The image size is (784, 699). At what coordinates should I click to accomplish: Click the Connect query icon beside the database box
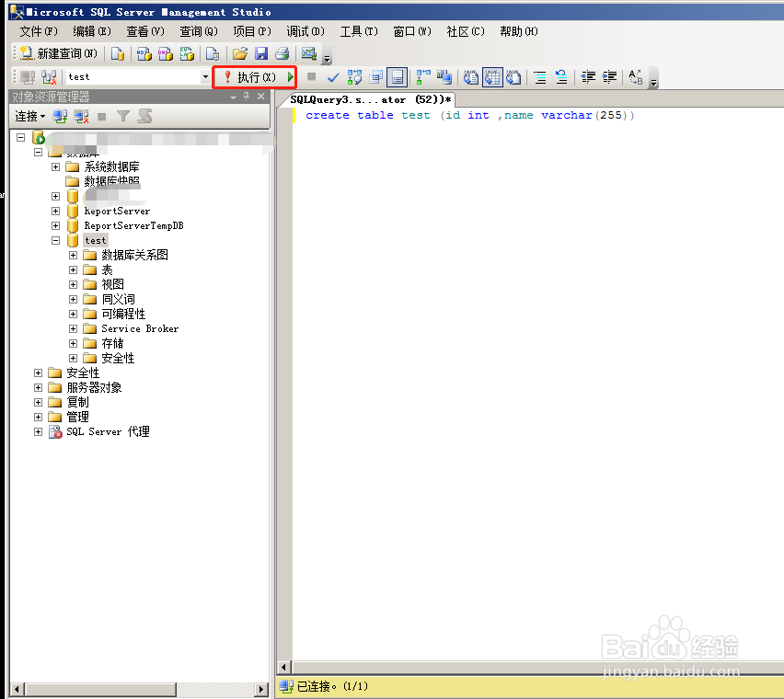click(28, 77)
